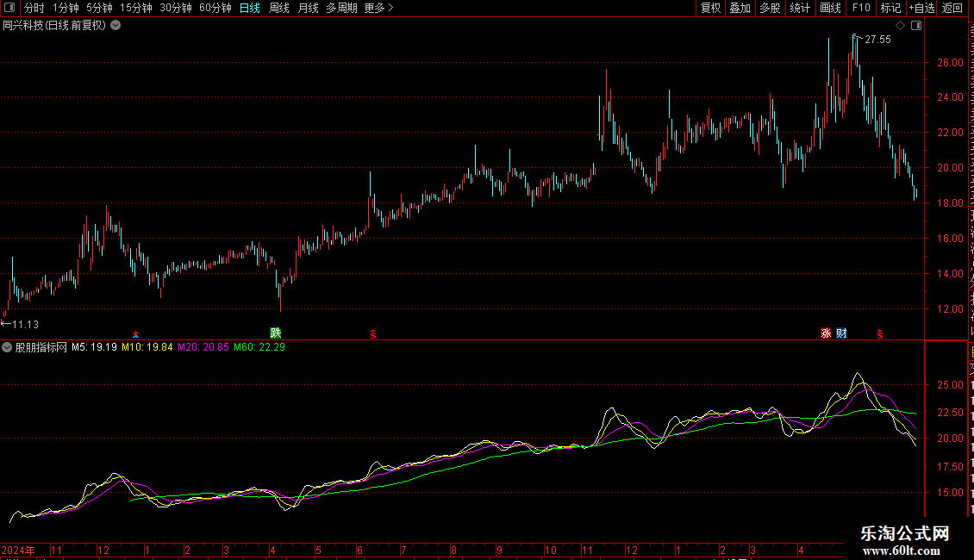The height and width of the screenshot is (560, 974).
Task: Click the 叠加 overlay button
Action: click(740, 8)
